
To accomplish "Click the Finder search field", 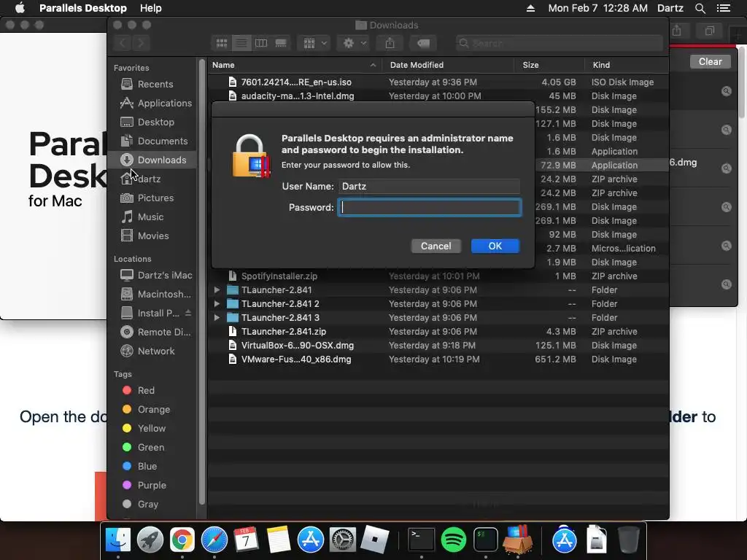I will click(560, 43).
